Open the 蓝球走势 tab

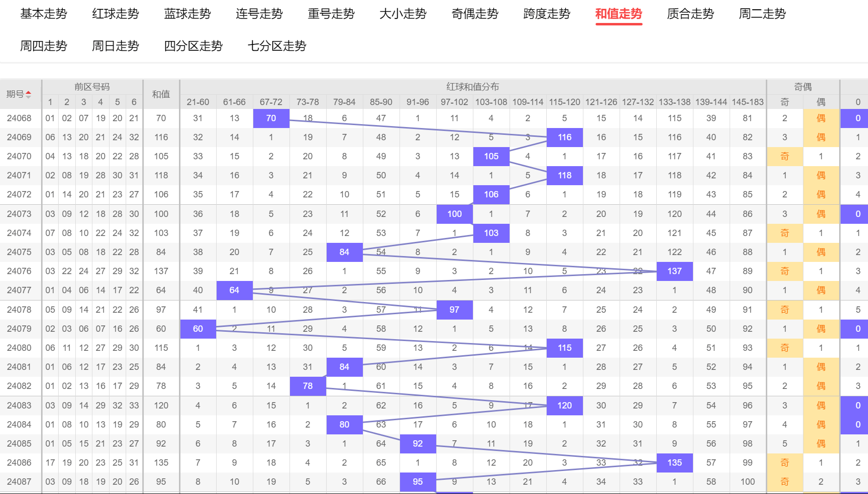click(187, 14)
